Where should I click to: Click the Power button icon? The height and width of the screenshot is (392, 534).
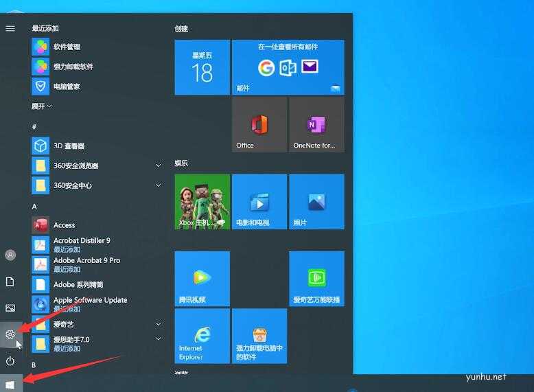(x=10, y=360)
